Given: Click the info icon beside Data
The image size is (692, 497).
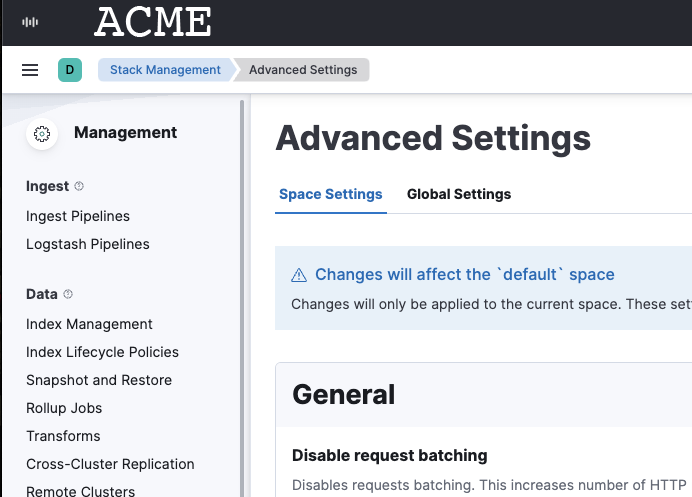Looking at the screenshot, I should (68, 294).
